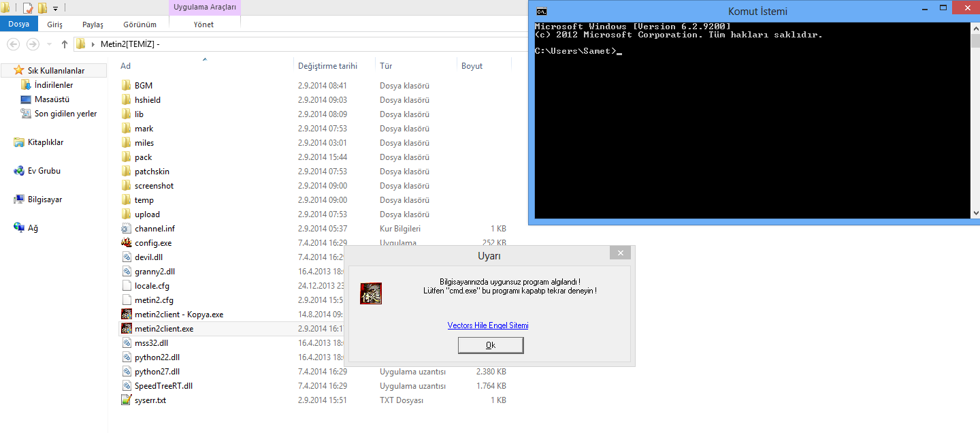
Task: Select the config.exe application icon
Action: (x=126, y=242)
